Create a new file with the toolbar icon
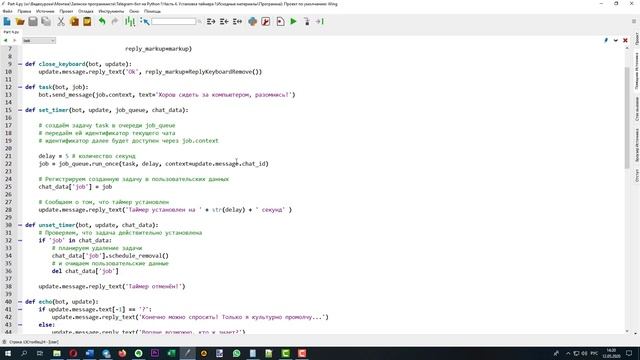640x360 pixels. pos(7,21)
